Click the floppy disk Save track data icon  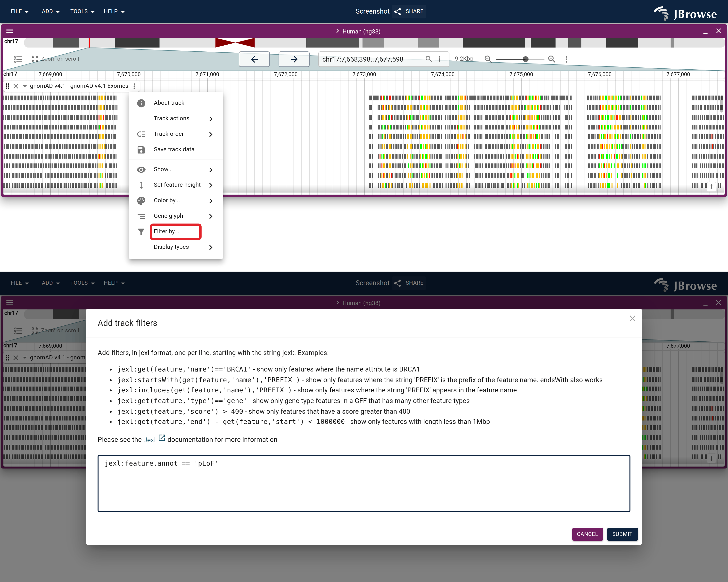point(141,149)
